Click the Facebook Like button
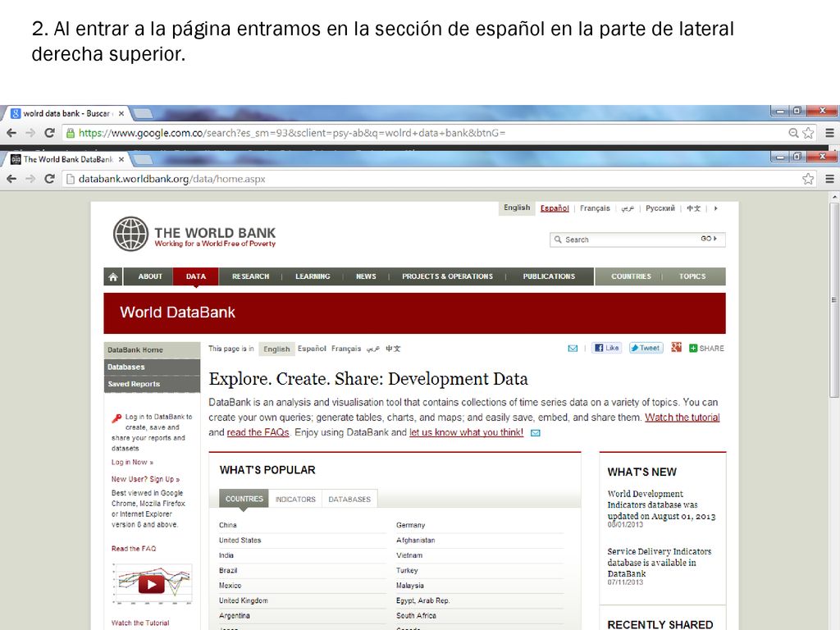The height and width of the screenshot is (630, 840). pyautogui.click(x=606, y=348)
